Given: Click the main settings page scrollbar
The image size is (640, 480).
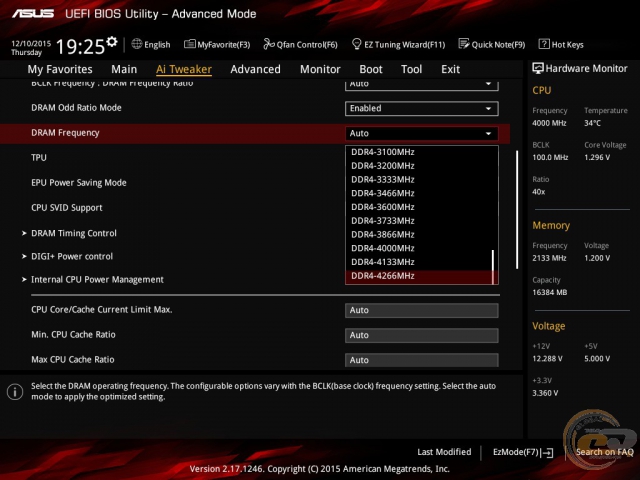Looking at the screenshot, I should pyautogui.click(x=517, y=210).
